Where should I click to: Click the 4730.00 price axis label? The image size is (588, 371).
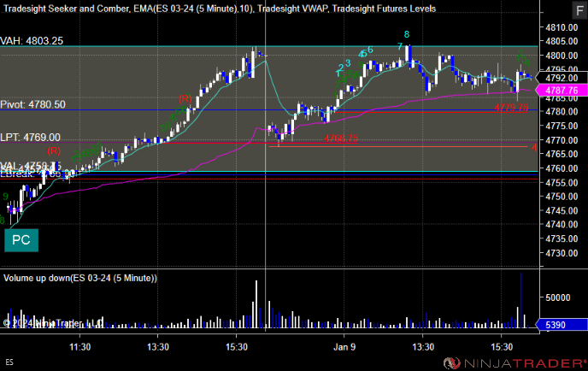click(x=562, y=253)
